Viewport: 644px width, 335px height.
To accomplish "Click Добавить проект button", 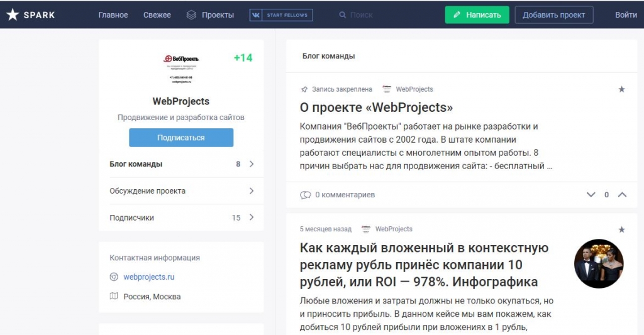I will (553, 15).
